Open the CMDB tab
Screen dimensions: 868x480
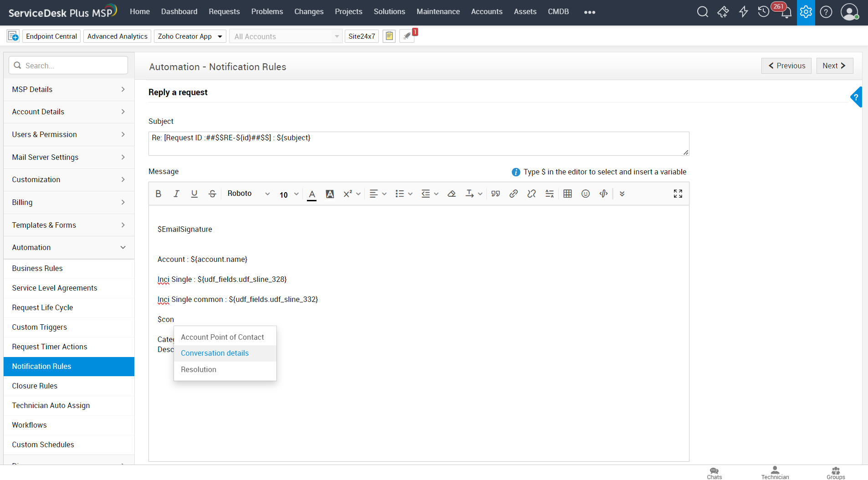558,12
